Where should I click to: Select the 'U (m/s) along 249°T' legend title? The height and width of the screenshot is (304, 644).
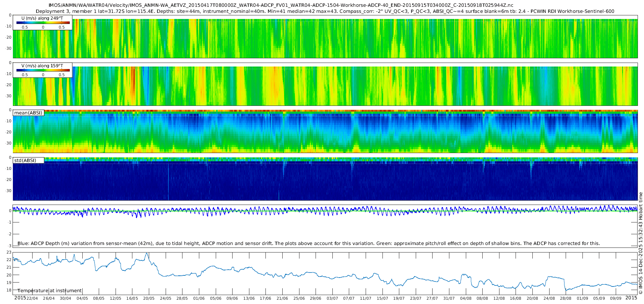42,18
